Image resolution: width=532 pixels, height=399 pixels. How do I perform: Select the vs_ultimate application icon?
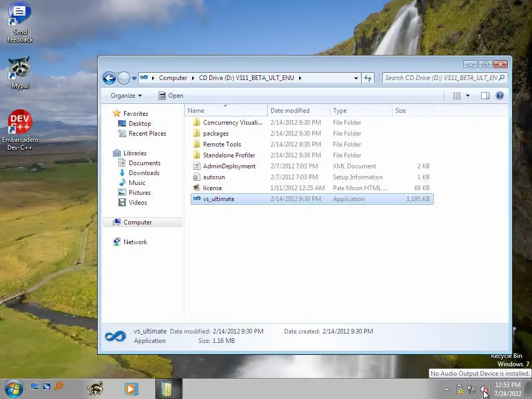point(197,199)
